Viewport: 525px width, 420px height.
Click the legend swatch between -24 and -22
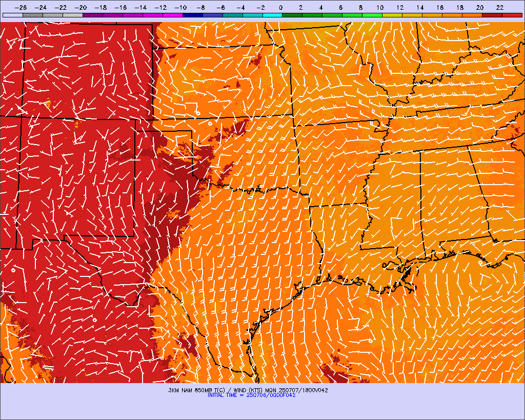[53, 15]
